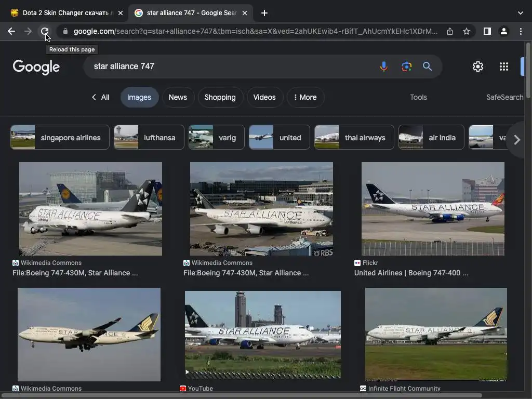Image resolution: width=532 pixels, height=399 pixels.
Task: Click the browser forward arrow
Action: tap(28, 31)
